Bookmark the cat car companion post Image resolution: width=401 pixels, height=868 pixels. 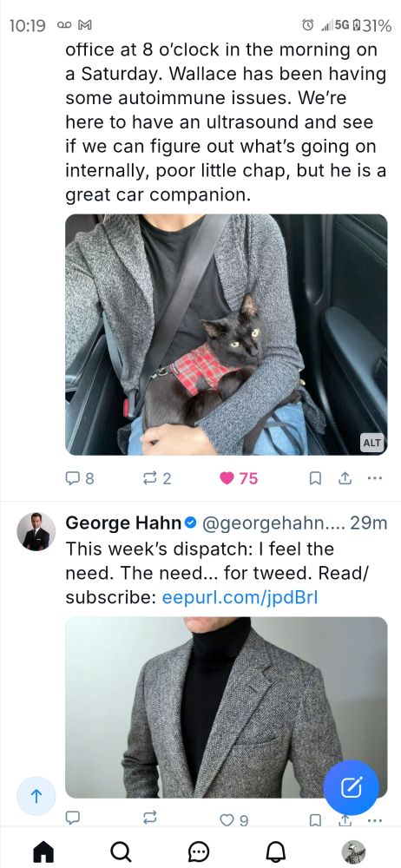click(314, 478)
